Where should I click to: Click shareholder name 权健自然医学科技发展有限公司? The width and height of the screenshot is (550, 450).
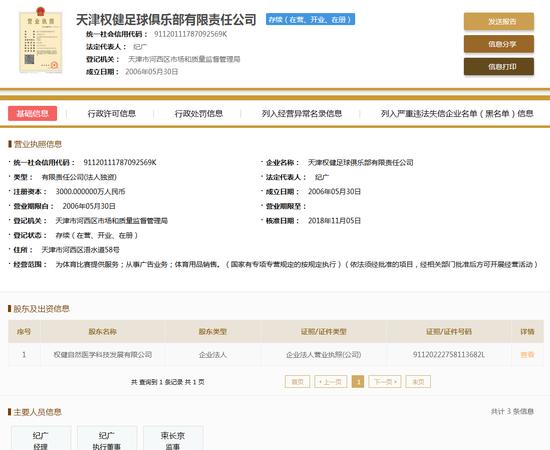[x=102, y=355]
